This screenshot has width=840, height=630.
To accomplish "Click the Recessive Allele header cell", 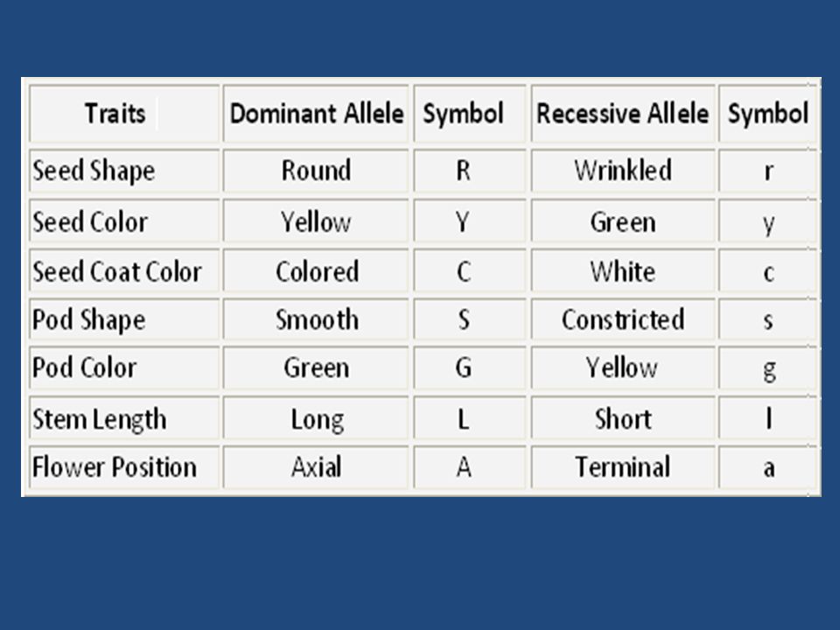I will click(x=623, y=114).
